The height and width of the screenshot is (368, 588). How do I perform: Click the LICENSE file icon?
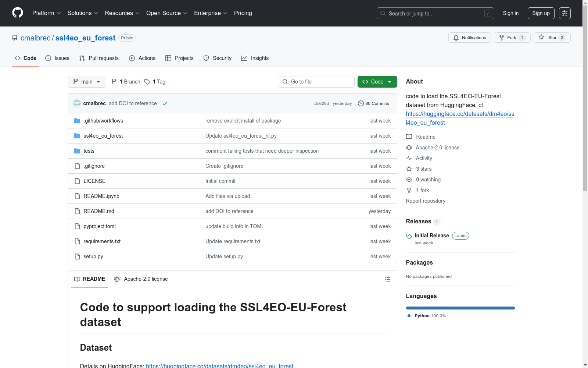pos(77,181)
